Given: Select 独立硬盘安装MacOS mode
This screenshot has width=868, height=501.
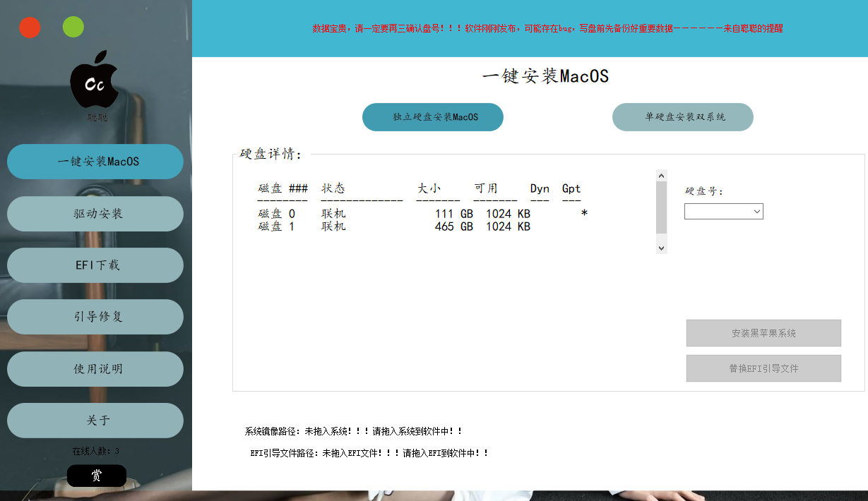Looking at the screenshot, I should tap(433, 117).
